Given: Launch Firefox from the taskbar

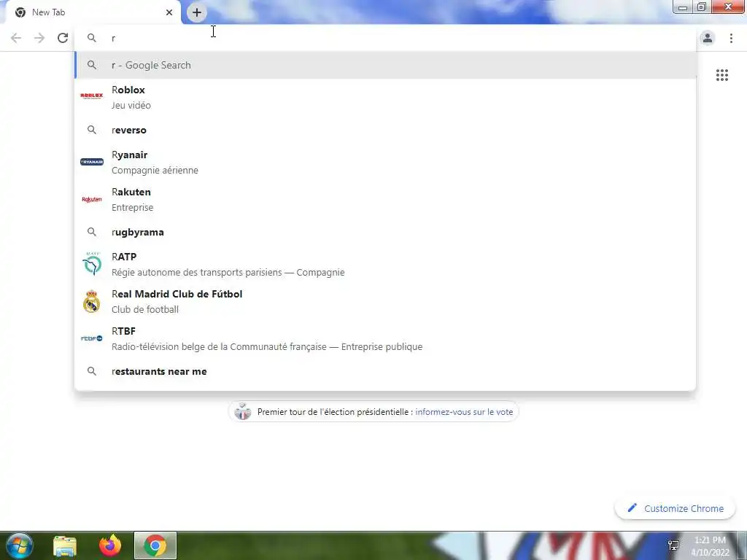Looking at the screenshot, I should [x=110, y=546].
